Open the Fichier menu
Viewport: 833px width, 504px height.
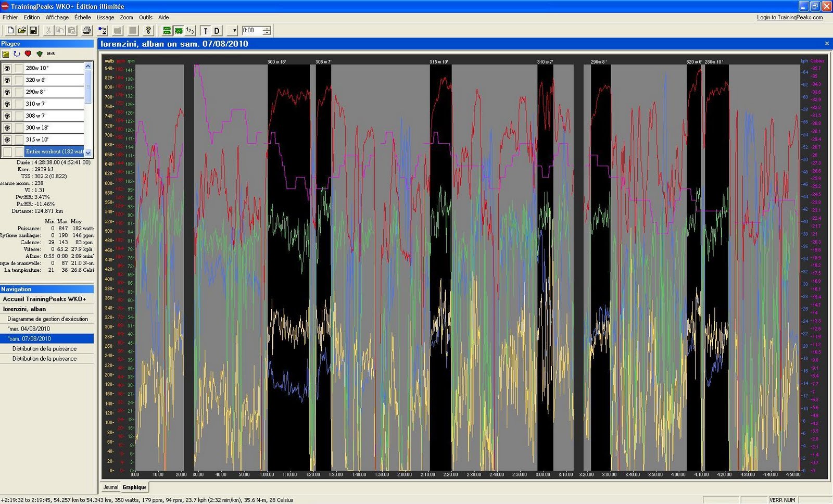[10, 17]
